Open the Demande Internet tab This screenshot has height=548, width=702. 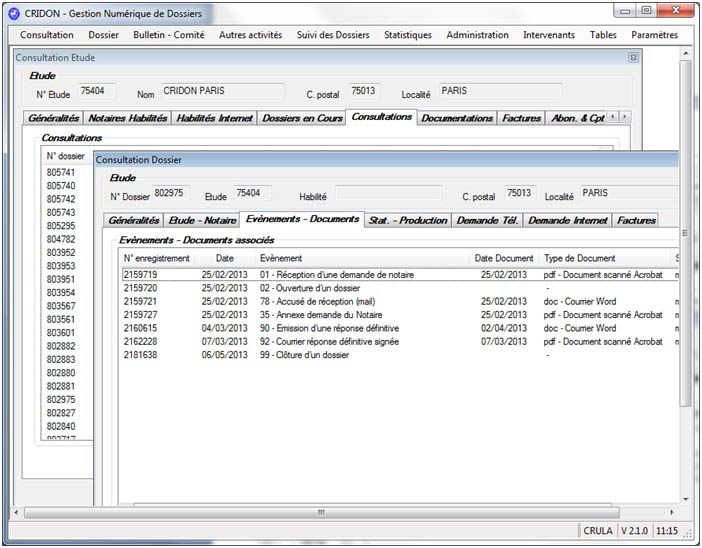click(567, 220)
